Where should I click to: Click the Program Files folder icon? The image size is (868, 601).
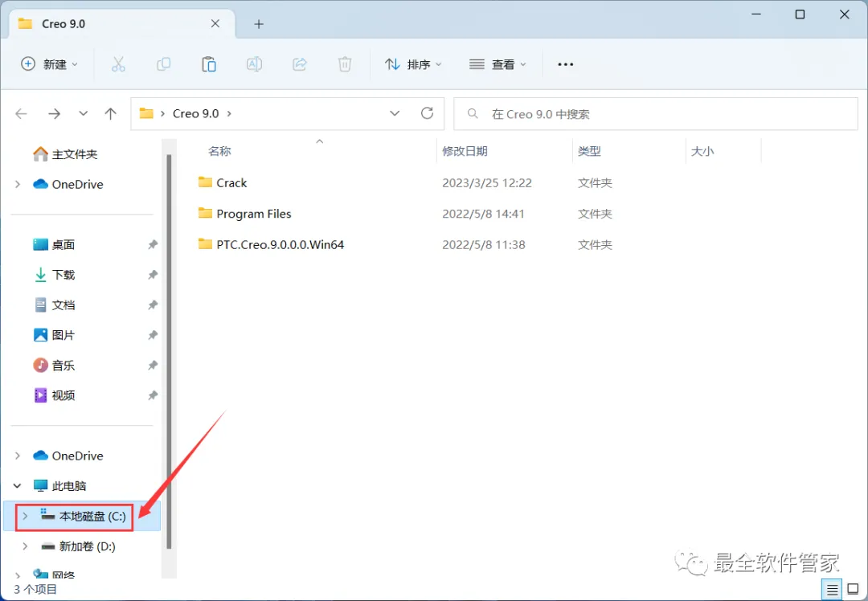pos(206,213)
